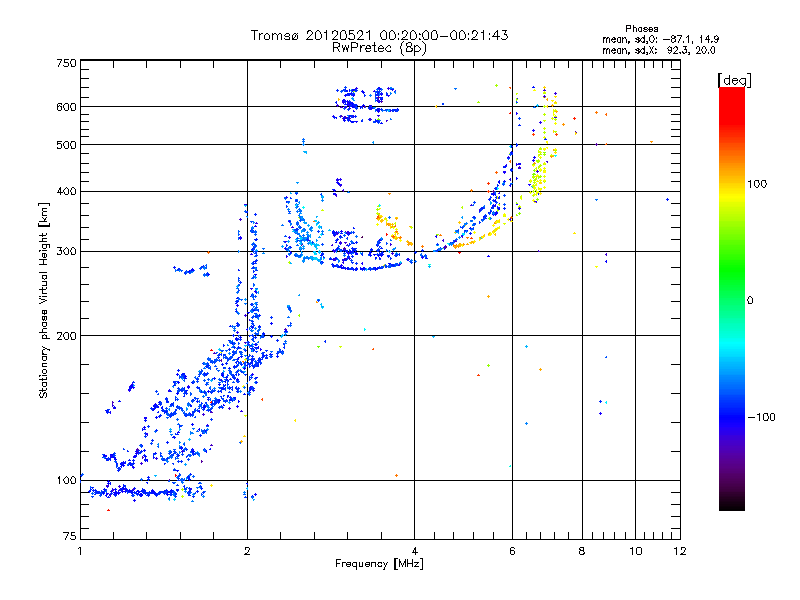Click the x-axis tick label '8'
The image size is (800, 600).
582,551
